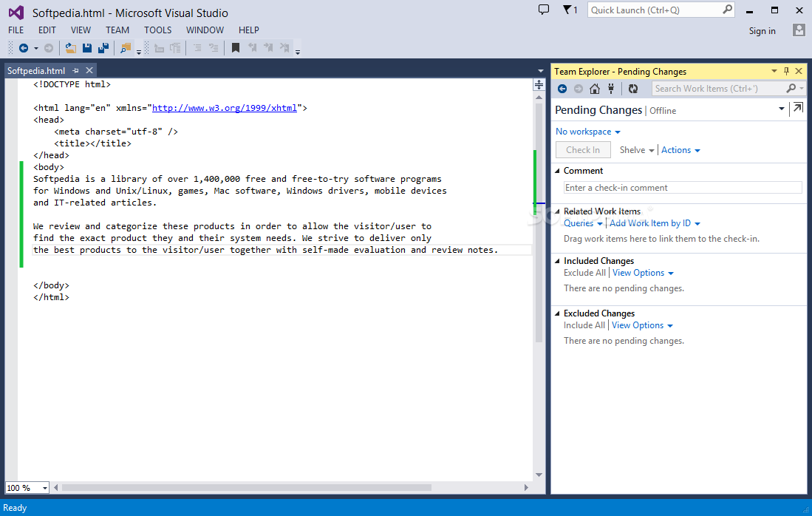812x516 pixels.
Task: Click the account avatar icon
Action: coord(799,30)
